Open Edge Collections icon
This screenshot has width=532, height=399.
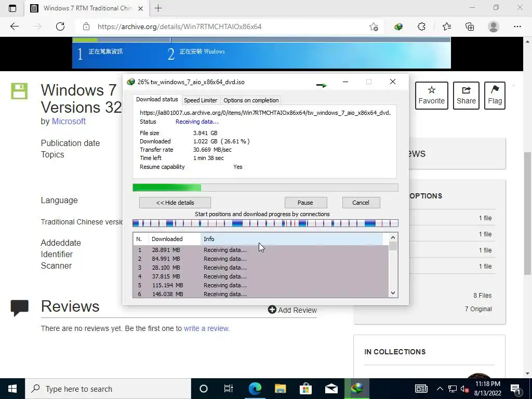pos(470,26)
